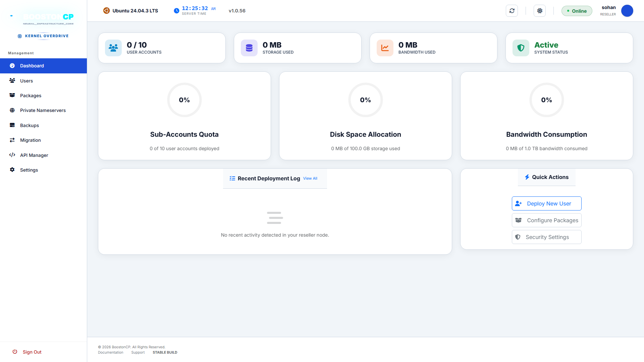Click the Disk Space Allocation progress ring
The height and width of the screenshot is (362, 644).
click(x=366, y=100)
